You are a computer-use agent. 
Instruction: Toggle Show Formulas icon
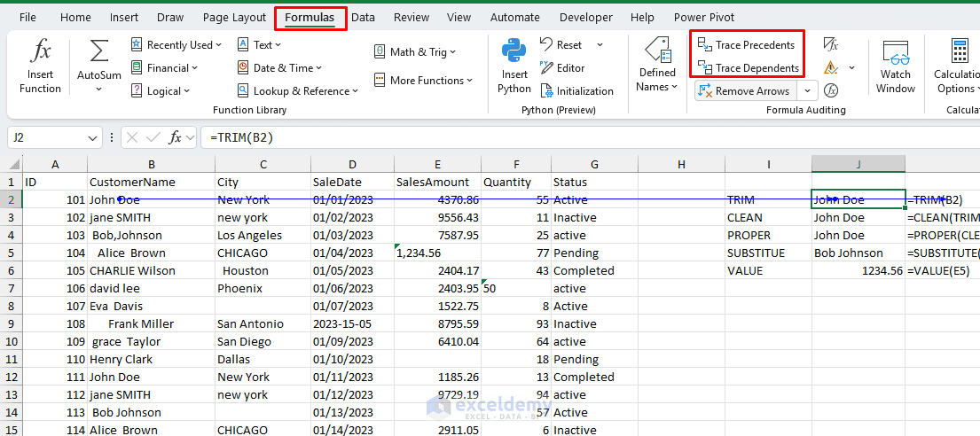click(x=831, y=44)
